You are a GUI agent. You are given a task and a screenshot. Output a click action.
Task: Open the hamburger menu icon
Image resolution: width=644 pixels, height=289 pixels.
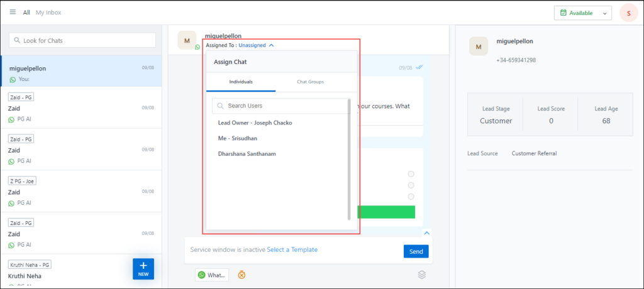point(13,13)
